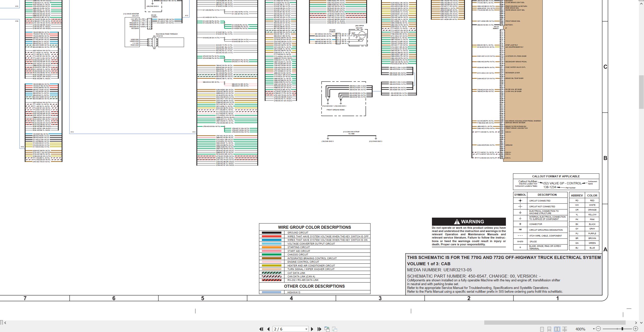
Task: Open the zoom level dropdown arrow
Action: pos(594,329)
